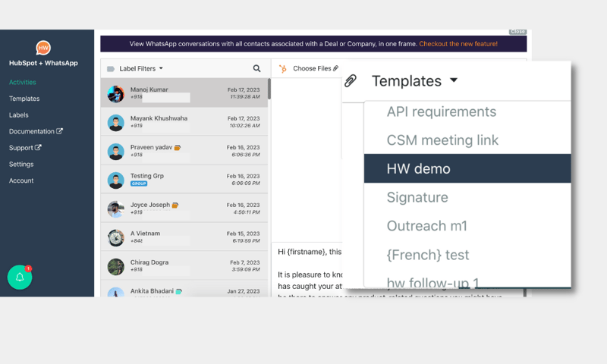This screenshot has width=607, height=364.
Task: Open Documentation external link
Action: (x=36, y=131)
